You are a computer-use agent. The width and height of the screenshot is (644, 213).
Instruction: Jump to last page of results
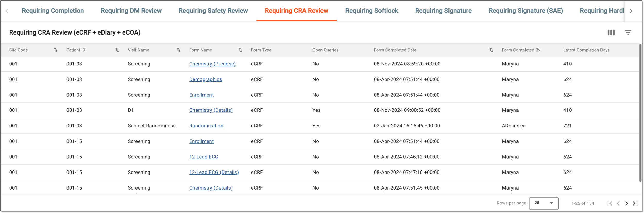(635, 203)
